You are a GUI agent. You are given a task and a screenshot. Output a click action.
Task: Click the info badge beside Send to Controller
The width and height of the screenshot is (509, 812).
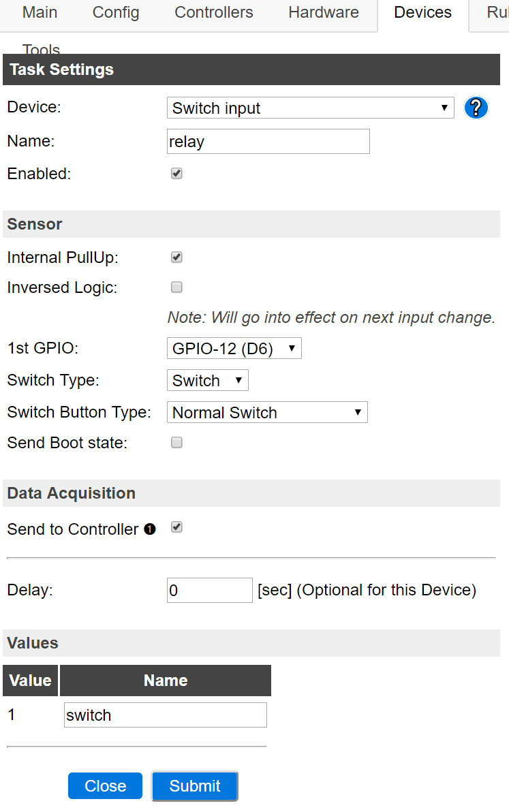click(150, 529)
